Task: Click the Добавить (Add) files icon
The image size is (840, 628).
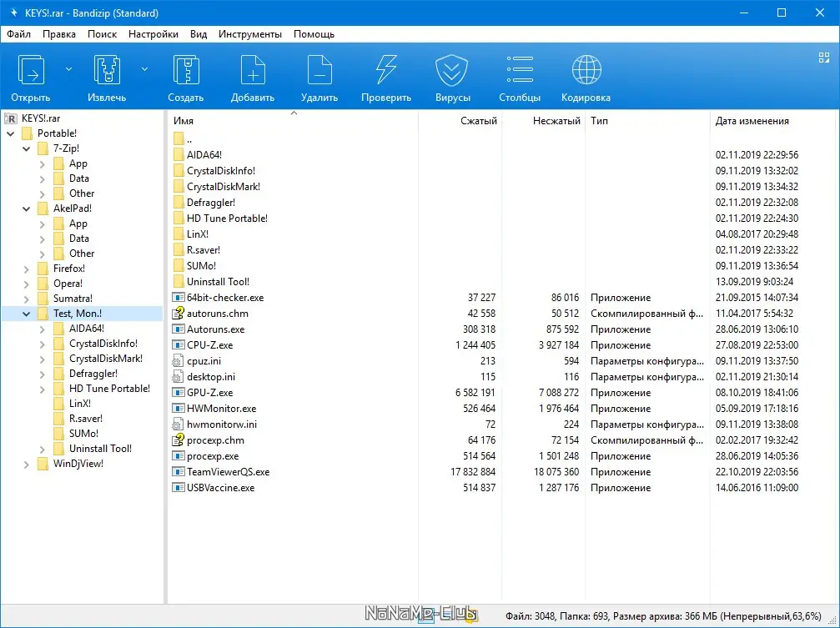Action: pyautogui.click(x=253, y=70)
